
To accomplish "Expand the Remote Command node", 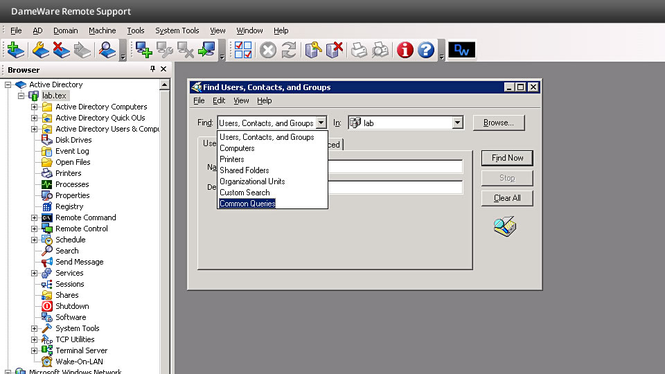I will tap(34, 218).
